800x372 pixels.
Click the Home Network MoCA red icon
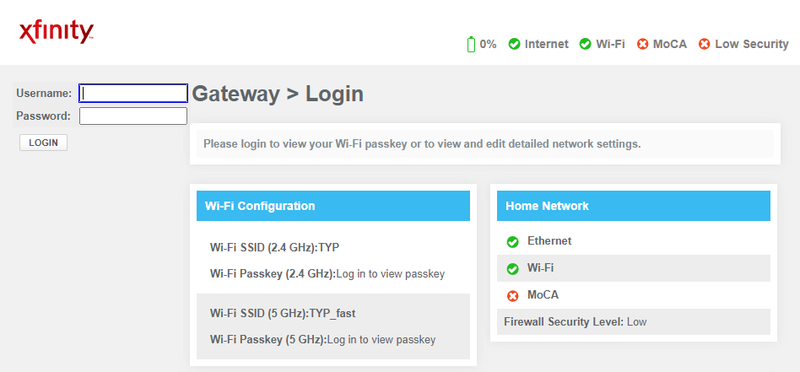513,296
